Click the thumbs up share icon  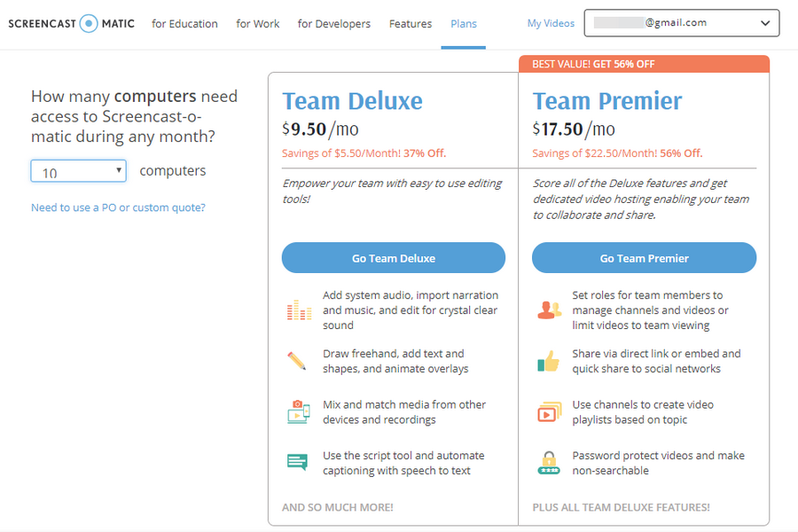549,361
